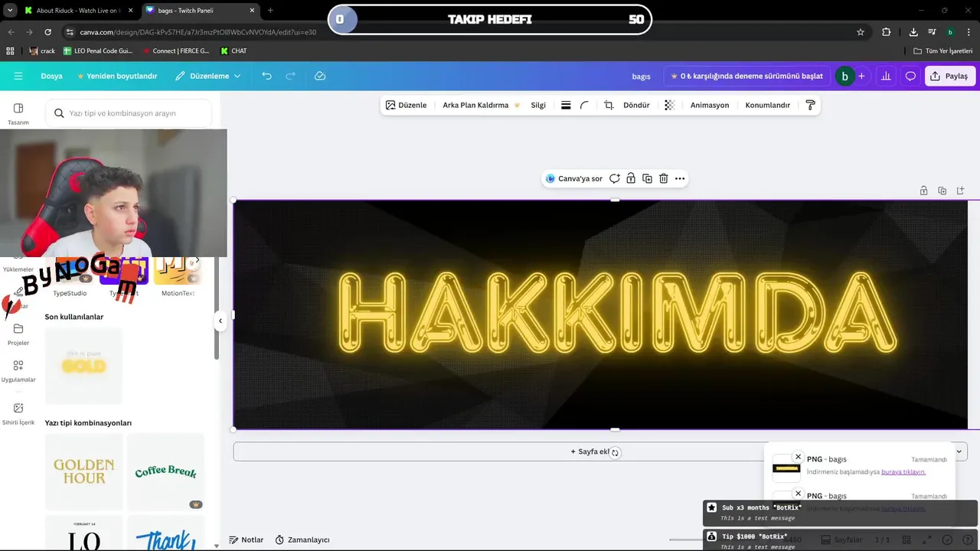Open browser downloads icon
Image resolution: width=980 pixels, height=551 pixels.
pyautogui.click(x=913, y=32)
